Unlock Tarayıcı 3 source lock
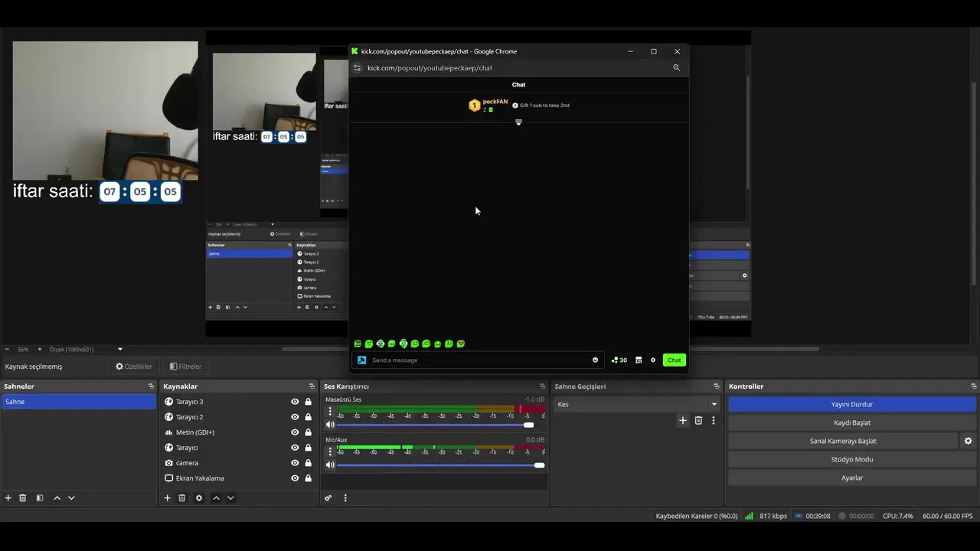 click(308, 402)
